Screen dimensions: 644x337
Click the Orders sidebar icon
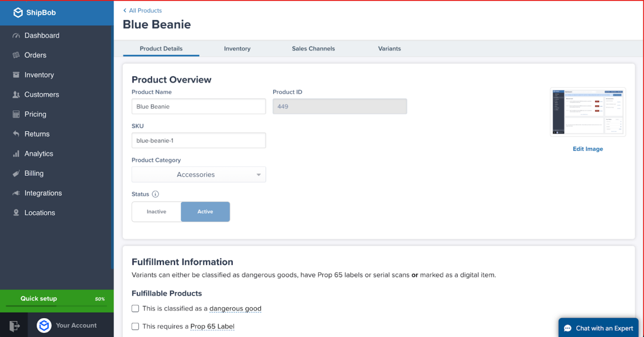(x=16, y=55)
